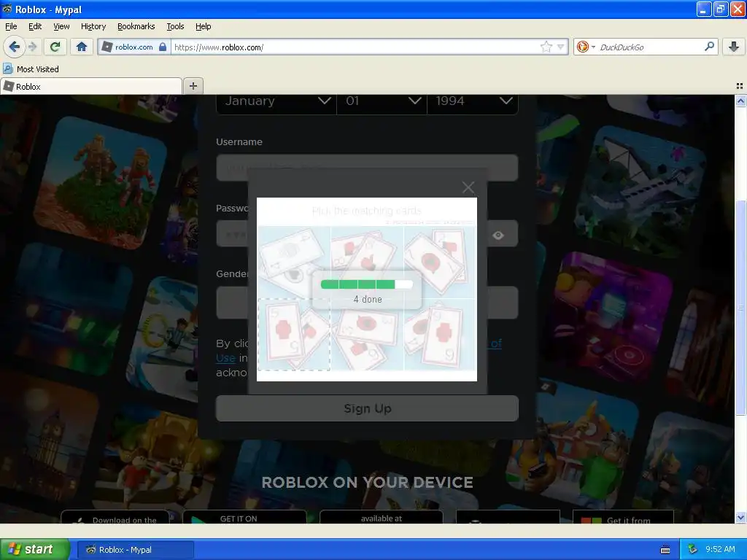Click the page address URL field
The width and height of the screenshot is (747, 560).
[355, 47]
